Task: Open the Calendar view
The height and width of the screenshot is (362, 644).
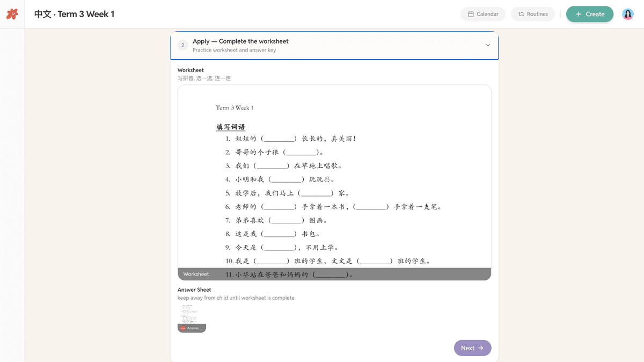Action: pyautogui.click(x=483, y=14)
